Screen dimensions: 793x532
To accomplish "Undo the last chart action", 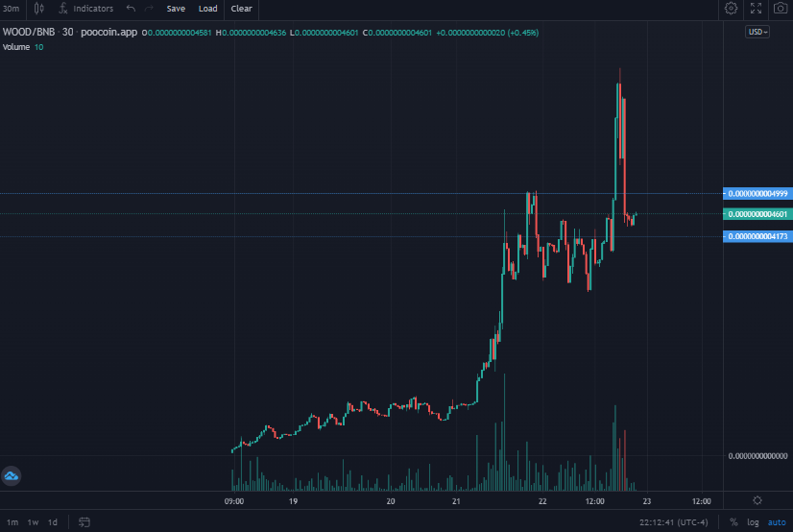I will pyautogui.click(x=131, y=9).
